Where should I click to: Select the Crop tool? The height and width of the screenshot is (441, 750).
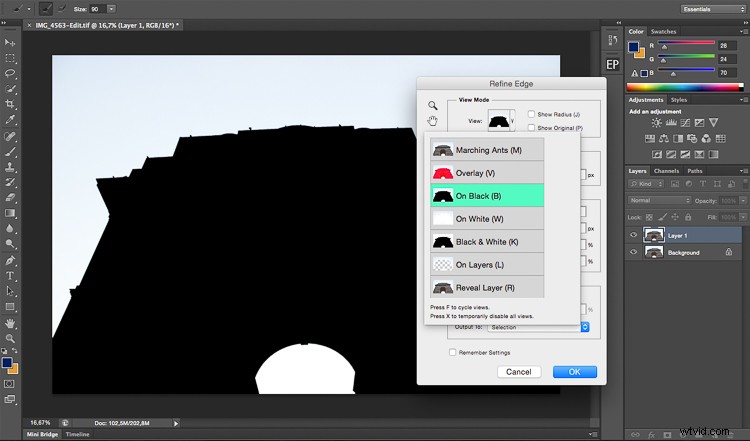coord(10,104)
